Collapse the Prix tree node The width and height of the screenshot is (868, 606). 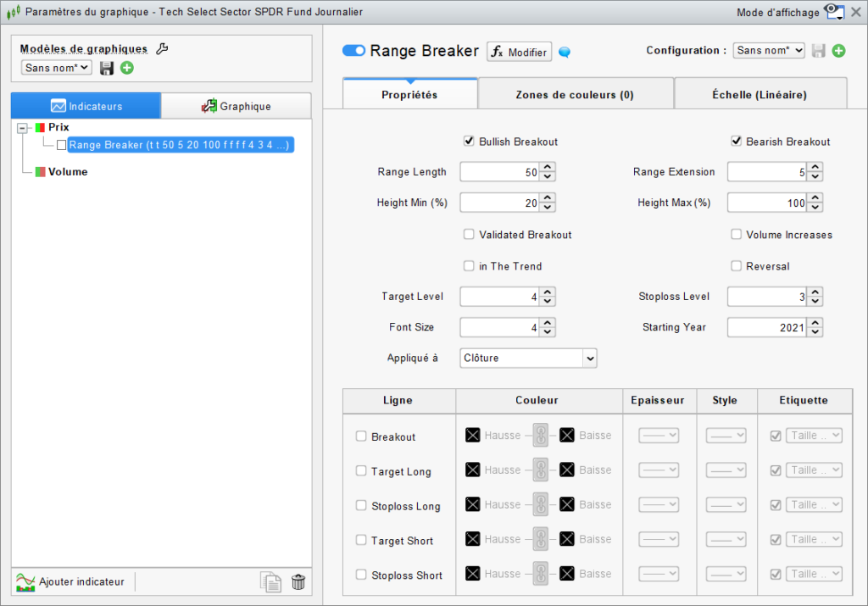(x=22, y=128)
